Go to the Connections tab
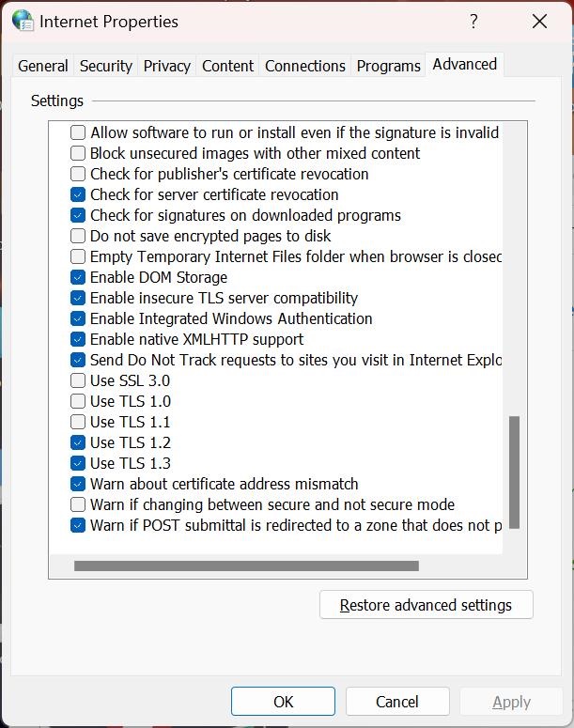 click(305, 66)
